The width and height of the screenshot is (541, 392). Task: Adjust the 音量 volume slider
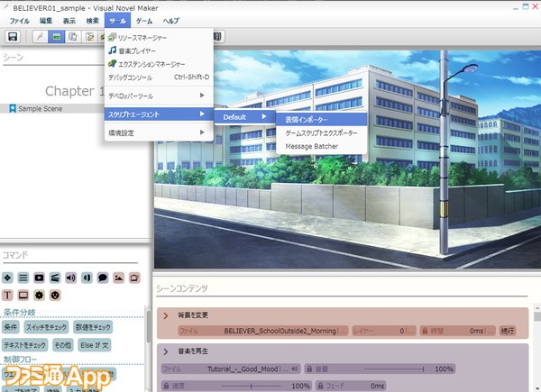[x=394, y=369]
